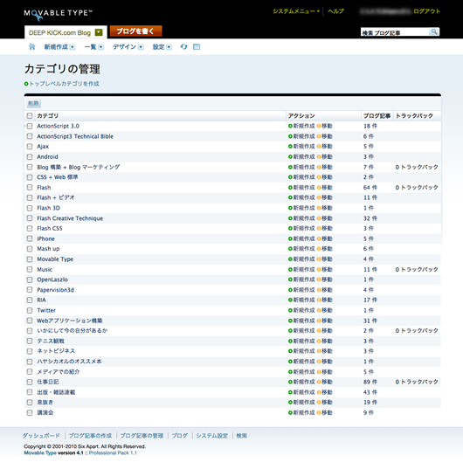Open 64 件 entry count for Flash
The image size is (463, 476).
point(370,187)
